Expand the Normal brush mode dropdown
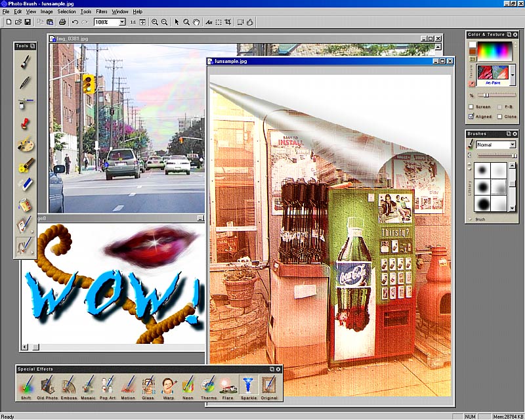Viewport: 525px width, 420px height. point(512,144)
